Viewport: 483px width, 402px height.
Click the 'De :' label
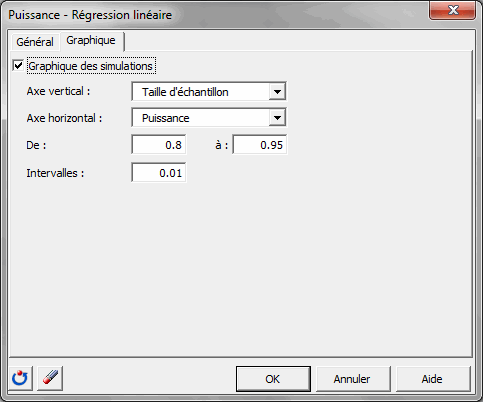point(36,145)
